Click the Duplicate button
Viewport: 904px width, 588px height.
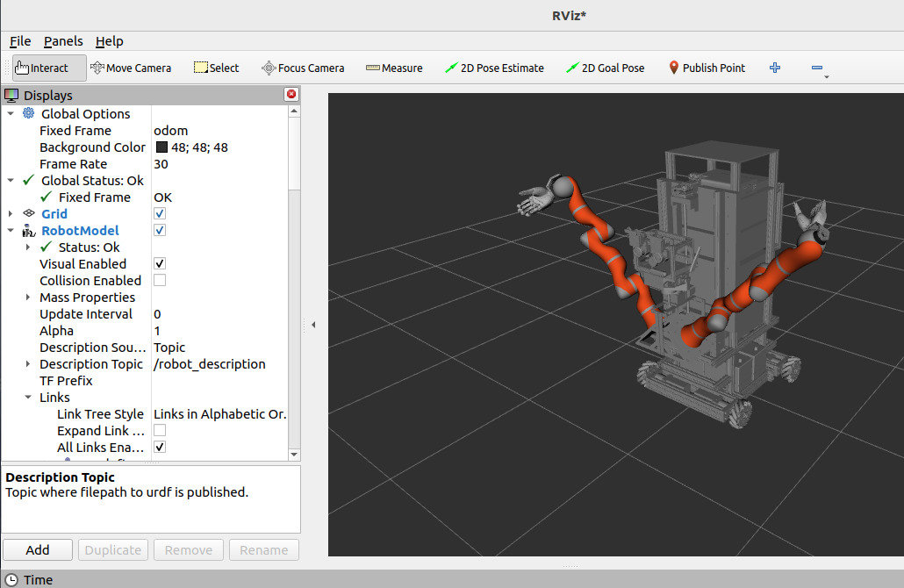click(113, 550)
